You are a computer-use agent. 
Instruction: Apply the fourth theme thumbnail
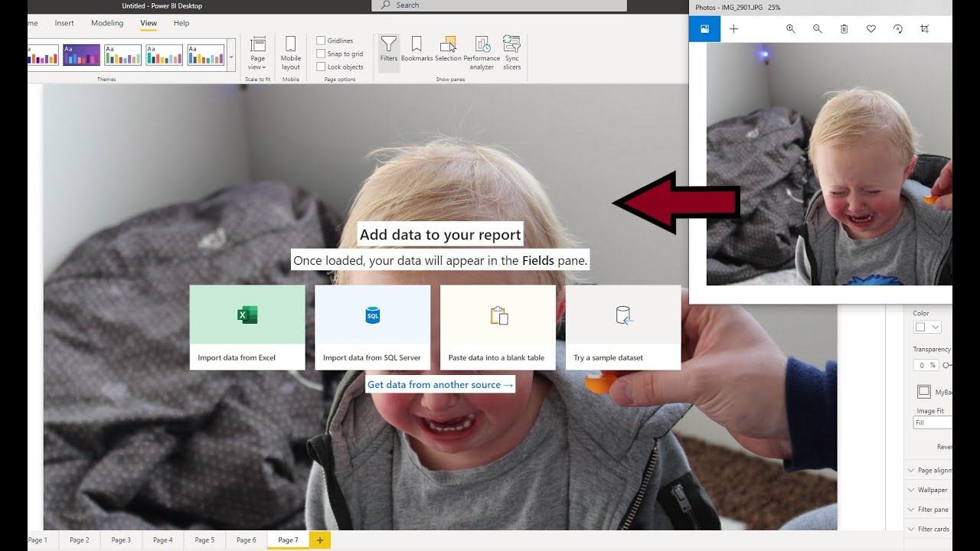coord(164,55)
